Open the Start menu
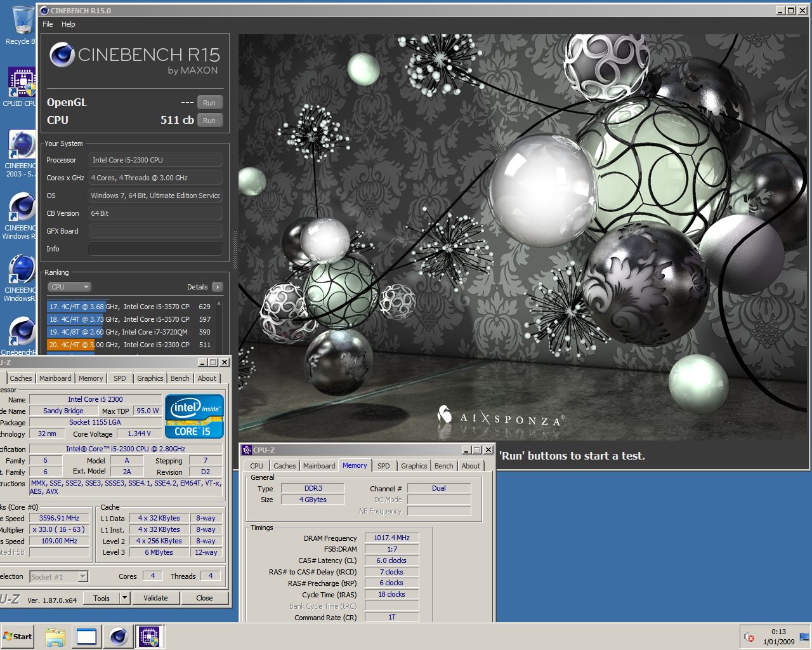Viewport: 812px width, 650px height. [x=18, y=637]
